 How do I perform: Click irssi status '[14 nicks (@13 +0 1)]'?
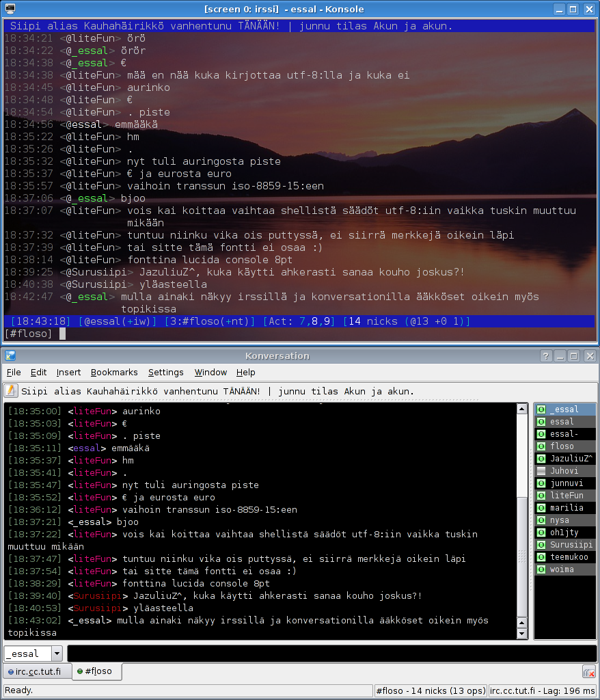407,321
